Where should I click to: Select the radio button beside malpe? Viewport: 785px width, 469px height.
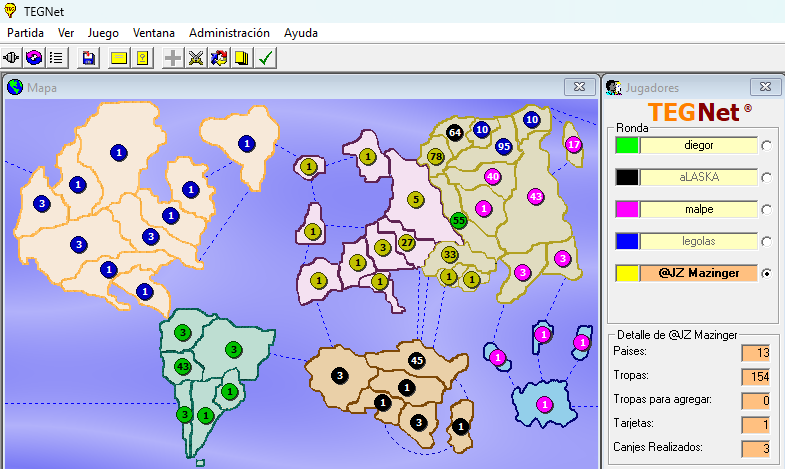click(767, 210)
